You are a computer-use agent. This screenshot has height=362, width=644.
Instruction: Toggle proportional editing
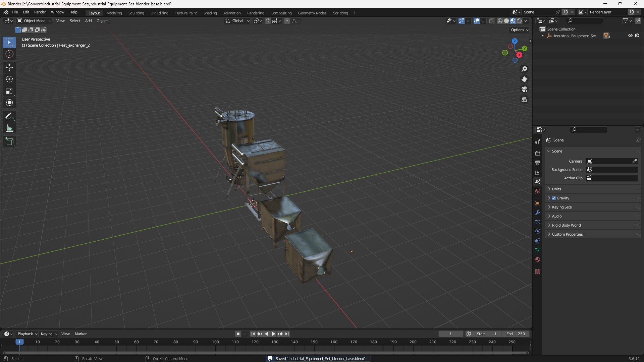pos(287,21)
